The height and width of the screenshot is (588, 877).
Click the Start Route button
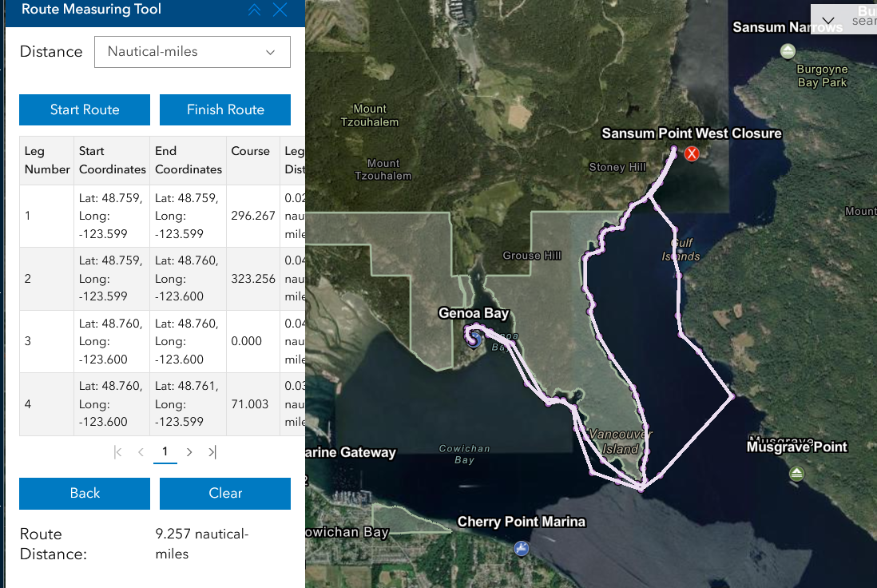(x=85, y=110)
